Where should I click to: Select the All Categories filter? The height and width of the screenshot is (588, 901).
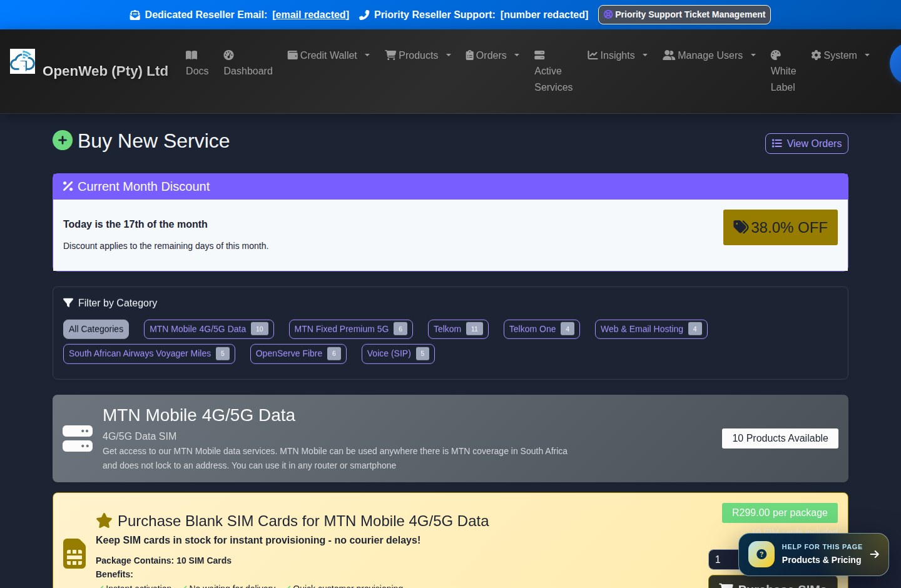coord(96,329)
